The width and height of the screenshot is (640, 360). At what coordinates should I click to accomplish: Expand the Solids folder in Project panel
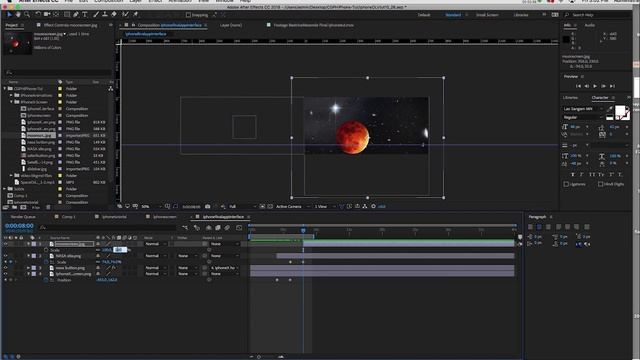pos(5,189)
